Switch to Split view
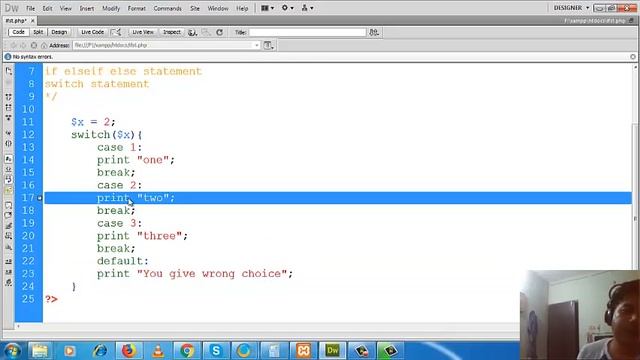Image resolution: width=640 pixels, height=360 pixels. click(x=38, y=32)
